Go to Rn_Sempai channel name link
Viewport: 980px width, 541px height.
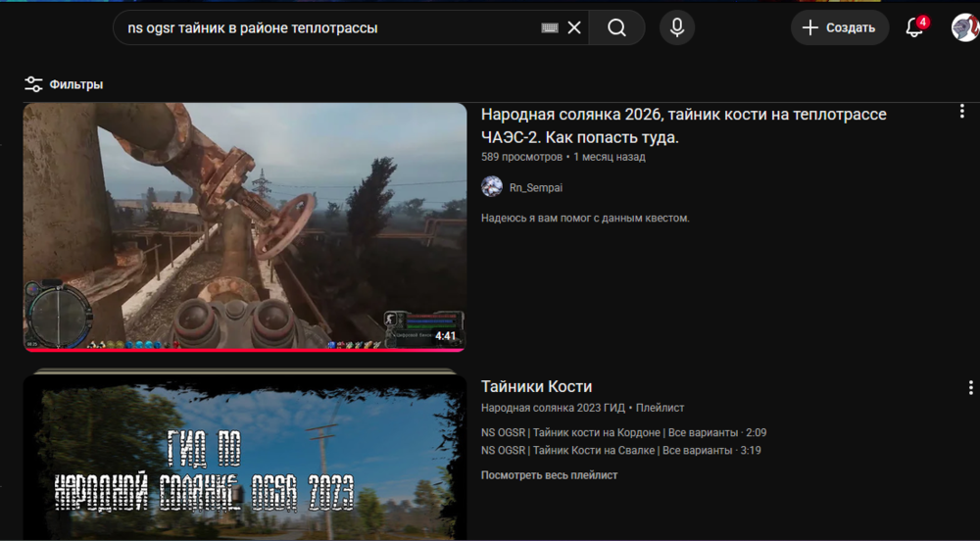click(x=536, y=187)
